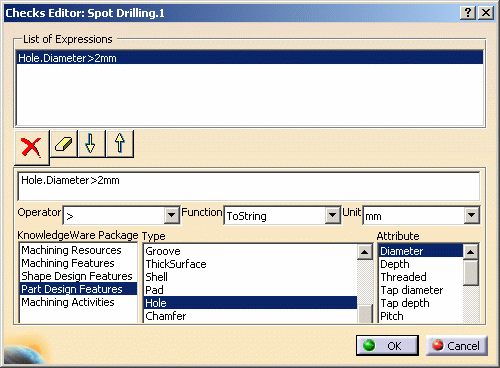
Task: Choose Tap diameter attribute
Action: 412,290
